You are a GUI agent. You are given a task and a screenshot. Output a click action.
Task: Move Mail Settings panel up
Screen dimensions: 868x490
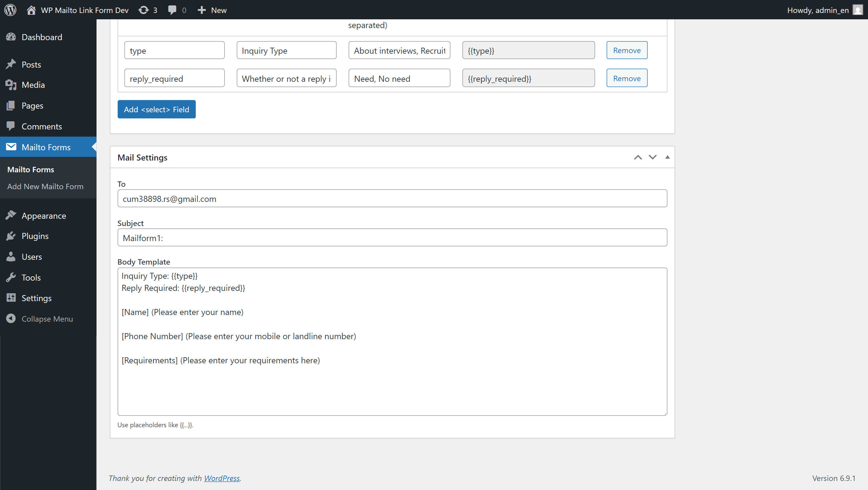(x=638, y=157)
